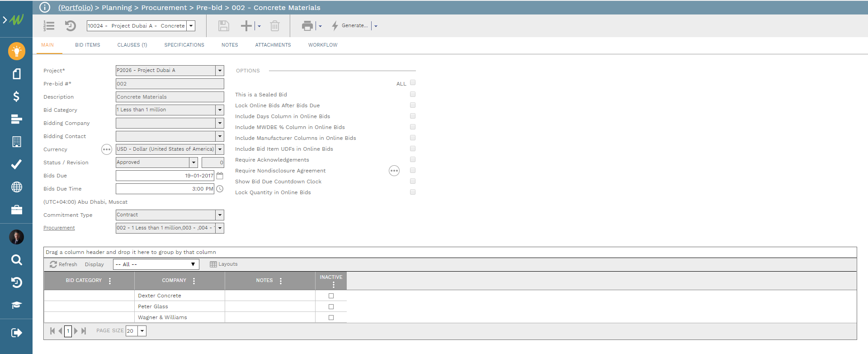Mark Wagner & Williams as inactive
The image size is (868, 354).
331,317
